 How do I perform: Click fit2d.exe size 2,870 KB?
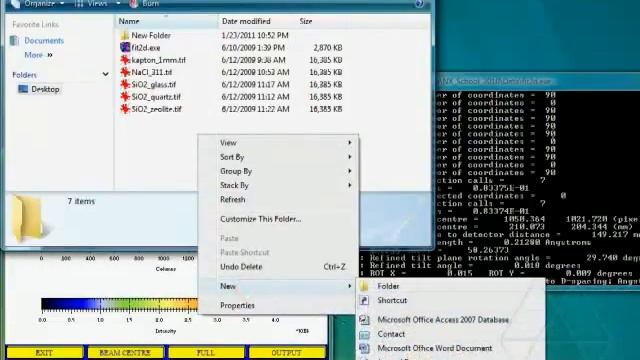coord(327,48)
